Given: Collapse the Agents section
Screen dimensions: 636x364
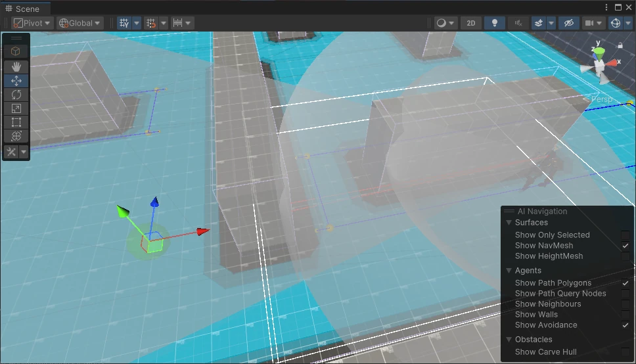Looking at the screenshot, I should coord(509,270).
